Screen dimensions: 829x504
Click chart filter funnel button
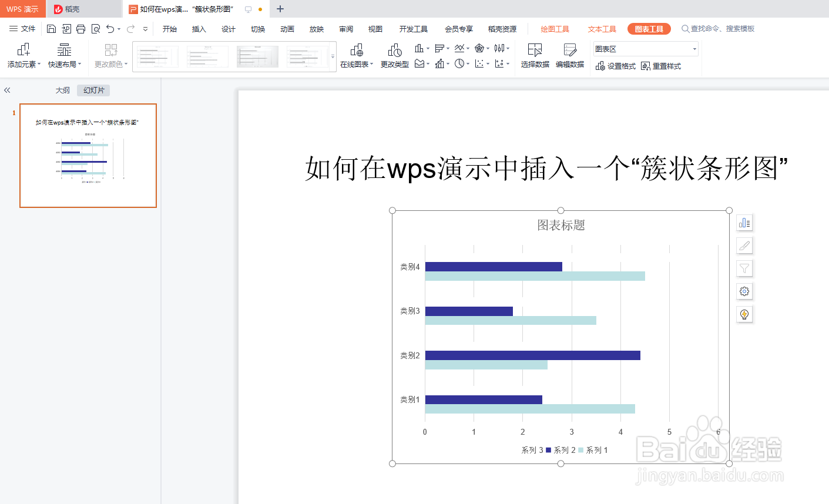coord(744,268)
